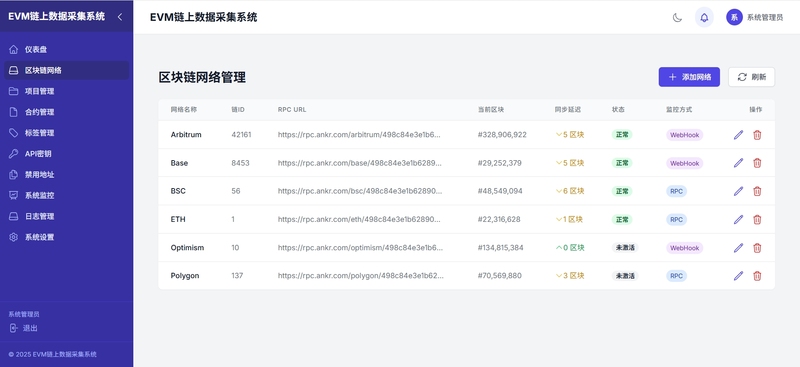The image size is (800, 367).
Task: Click the 刷新 refresh button
Action: coord(752,77)
